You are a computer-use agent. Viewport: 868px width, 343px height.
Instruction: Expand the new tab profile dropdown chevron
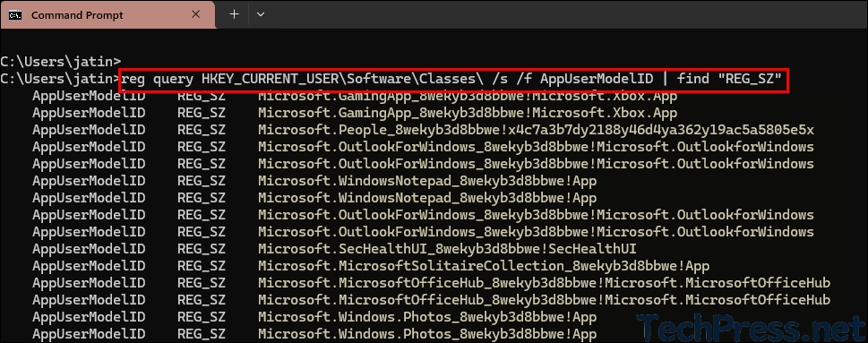(x=260, y=14)
